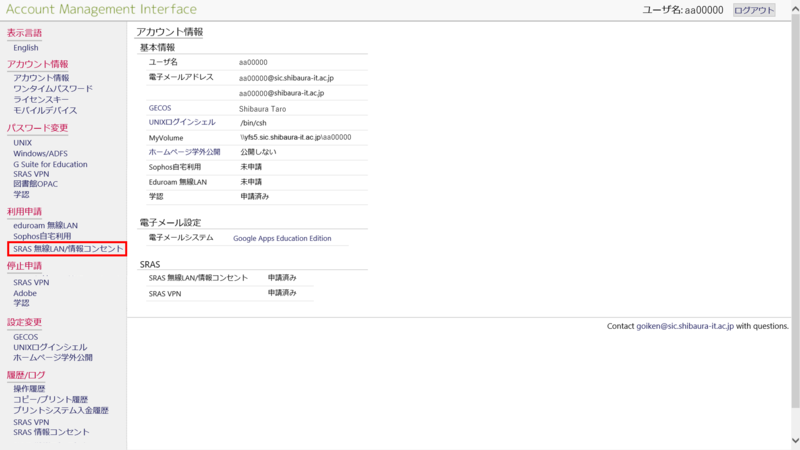This screenshot has width=800, height=450.
Task: Open the highlighted SRAS 無線LAN/情報コンセント link
Action: pos(68,248)
